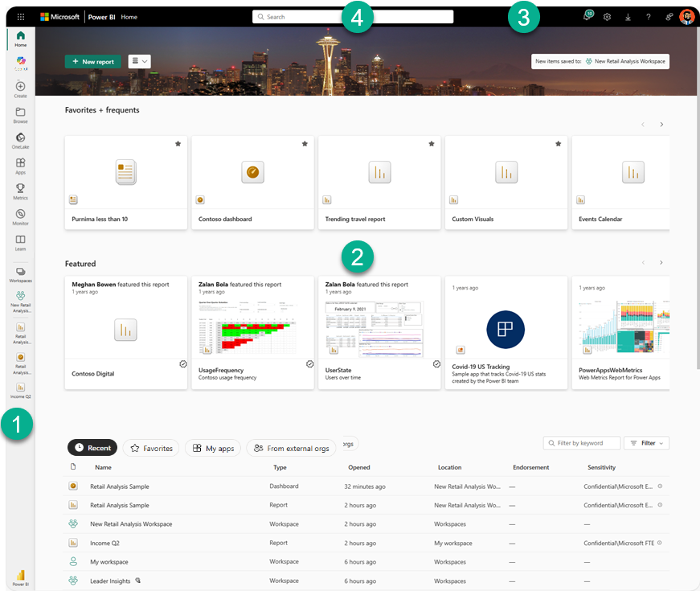700x591 pixels.
Task: Open the user profile avatar
Action: (686, 17)
